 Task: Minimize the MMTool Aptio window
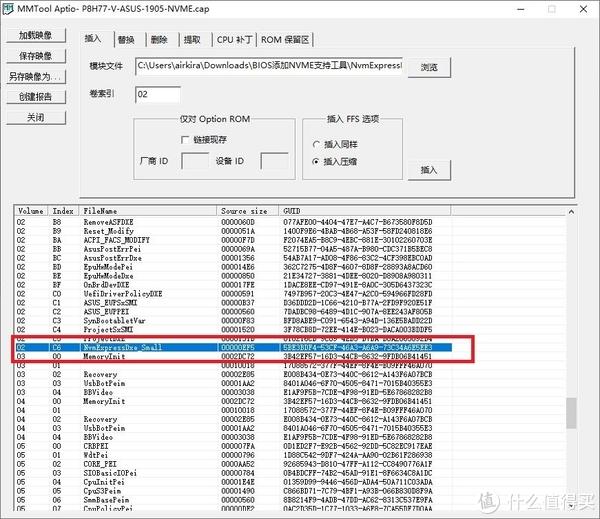point(521,9)
